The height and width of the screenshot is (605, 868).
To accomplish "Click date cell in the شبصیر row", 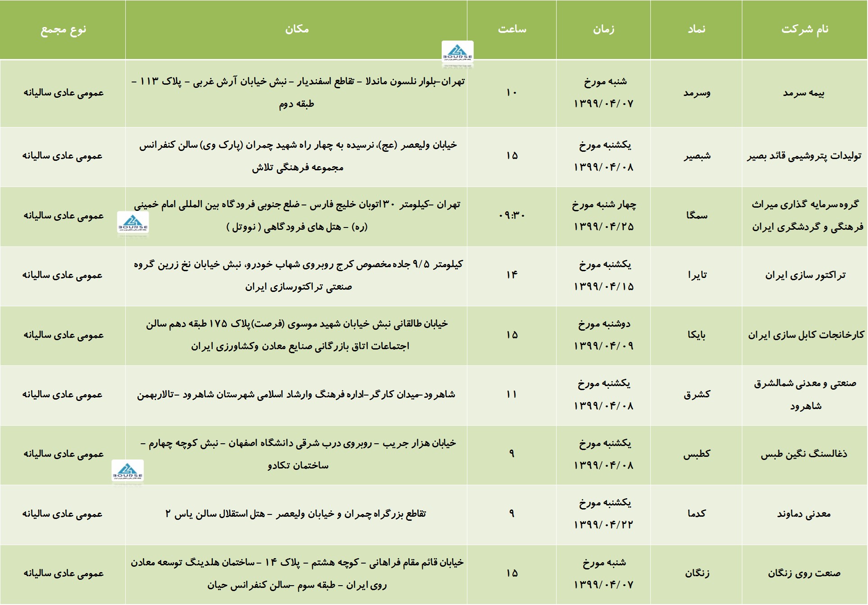I will coord(604,156).
